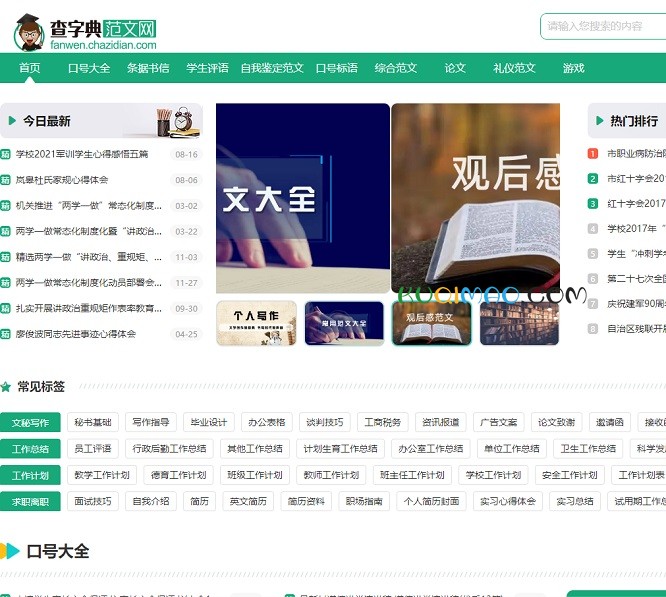Click the search input field
The image size is (666, 597).
tap(603, 26)
